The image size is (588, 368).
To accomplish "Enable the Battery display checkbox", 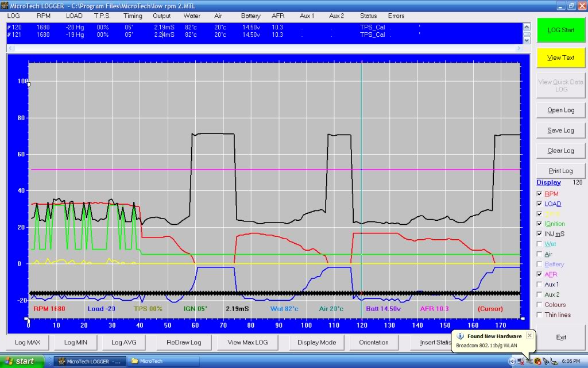I will click(539, 264).
